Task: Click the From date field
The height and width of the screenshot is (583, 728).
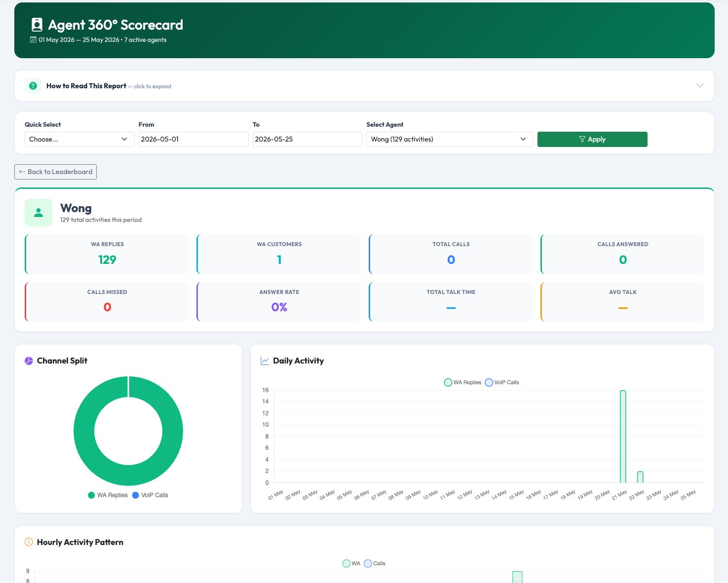Action: pos(193,139)
